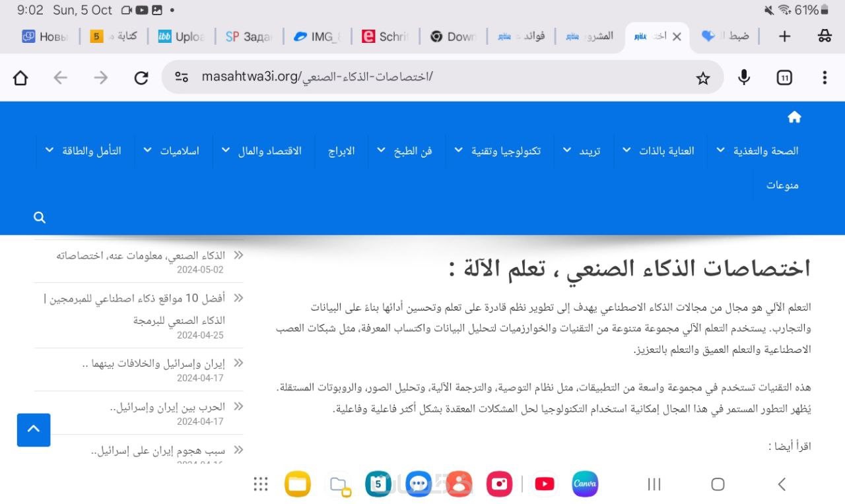Switch to the Schrif tab
Screen dimensions: 845x504
pos(385,37)
